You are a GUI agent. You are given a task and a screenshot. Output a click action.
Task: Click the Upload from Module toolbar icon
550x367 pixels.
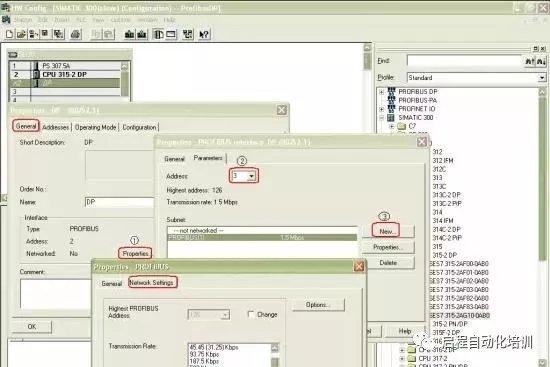point(142,34)
